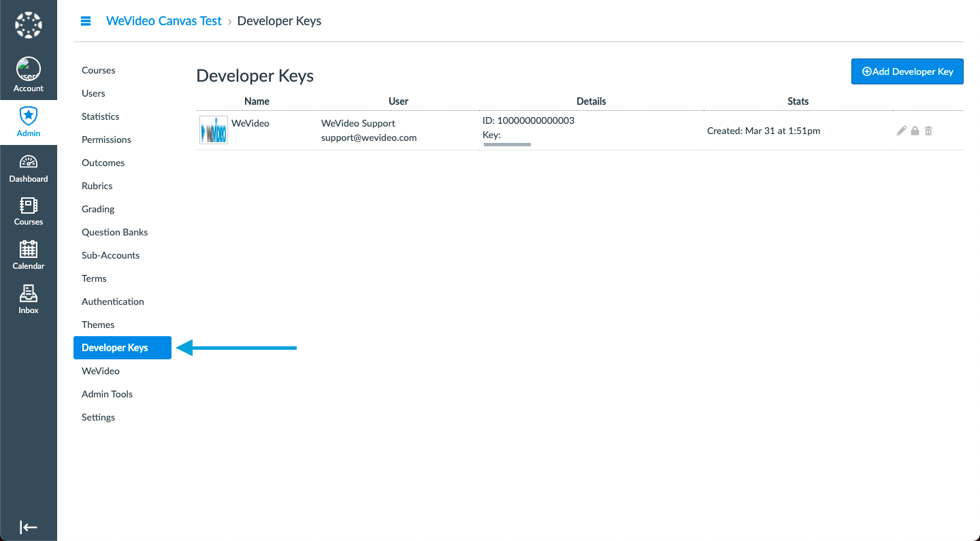Open the WeVideo Canvas Test breadcrumb link
The height and width of the screenshot is (541, 980).
coord(164,21)
